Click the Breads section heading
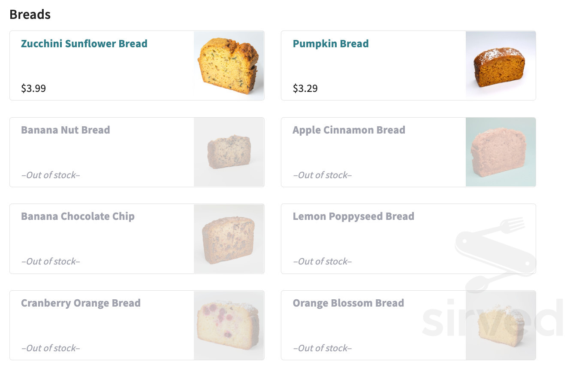The width and height of the screenshot is (588, 371). pyautogui.click(x=30, y=14)
